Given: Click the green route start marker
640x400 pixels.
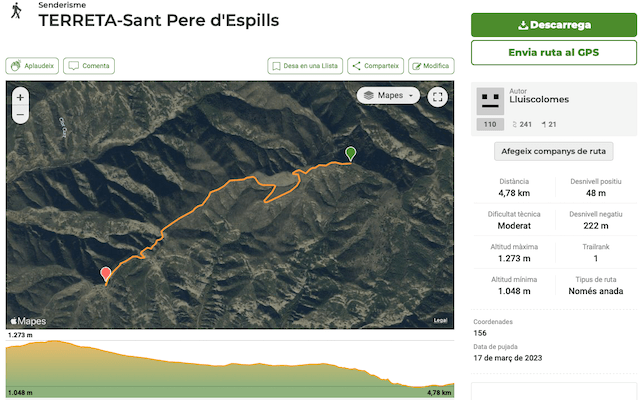Looking at the screenshot, I should click(x=350, y=154).
